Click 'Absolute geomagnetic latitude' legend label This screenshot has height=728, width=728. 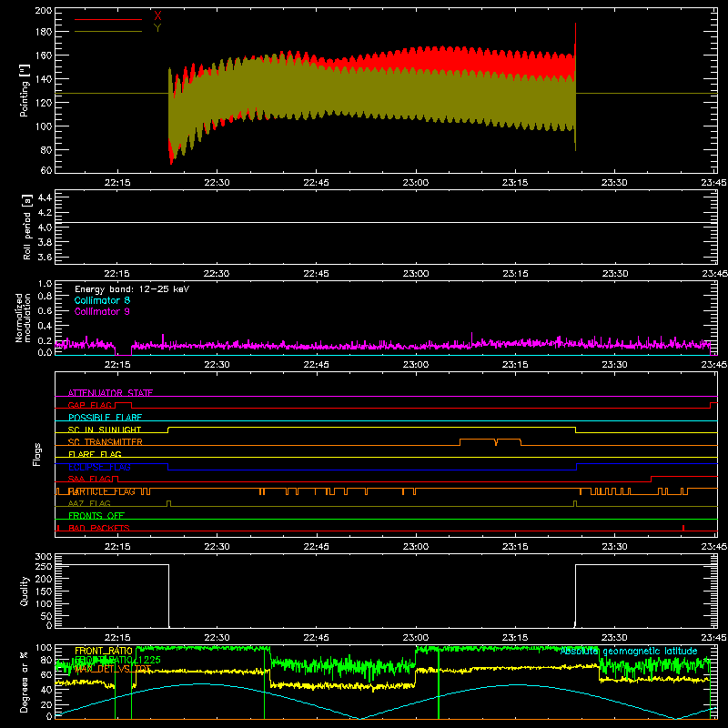[x=629, y=652]
